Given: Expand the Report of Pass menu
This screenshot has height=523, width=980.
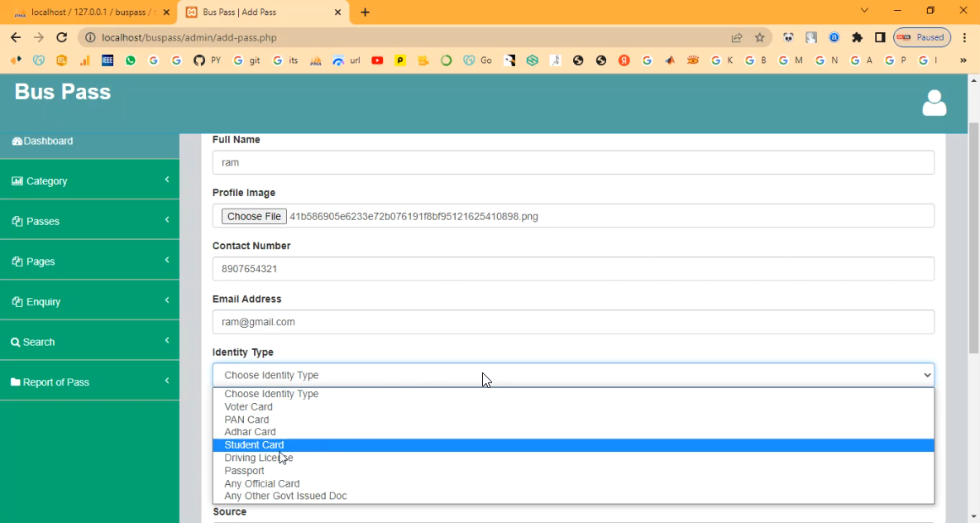Looking at the screenshot, I should pos(89,381).
